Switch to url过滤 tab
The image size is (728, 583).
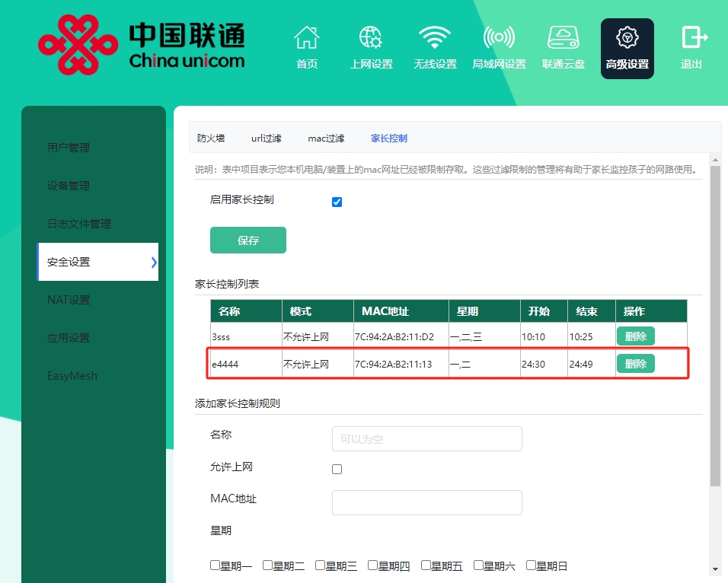tap(266, 139)
